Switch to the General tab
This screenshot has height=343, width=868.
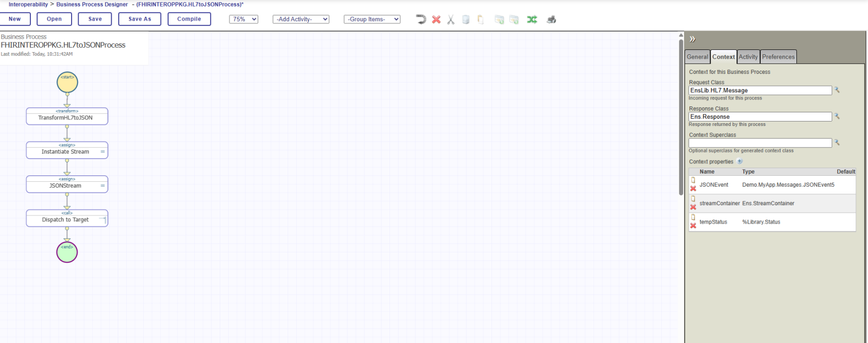[698, 57]
